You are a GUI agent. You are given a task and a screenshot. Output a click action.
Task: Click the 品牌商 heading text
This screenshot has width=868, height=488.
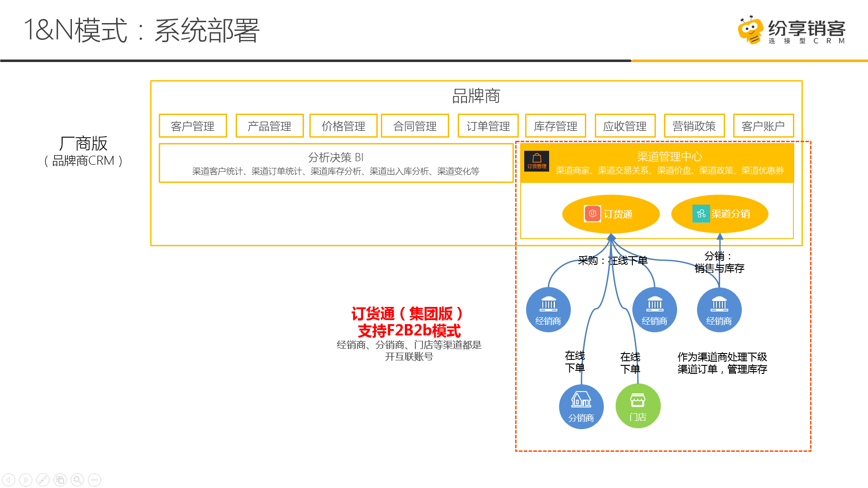coord(476,96)
